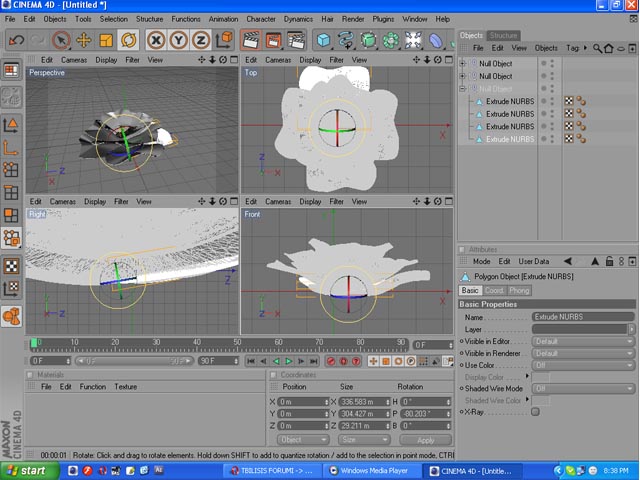Collapse the third Null Object
640x480 pixels.
click(462, 89)
